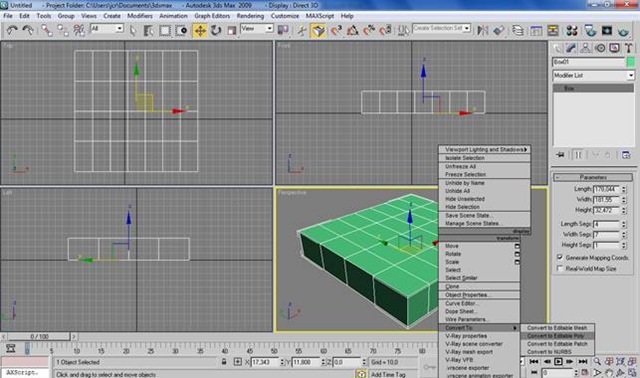The width and height of the screenshot is (640, 378).
Task: Open Curve Editor from the toolbar
Action: [x=536, y=31]
